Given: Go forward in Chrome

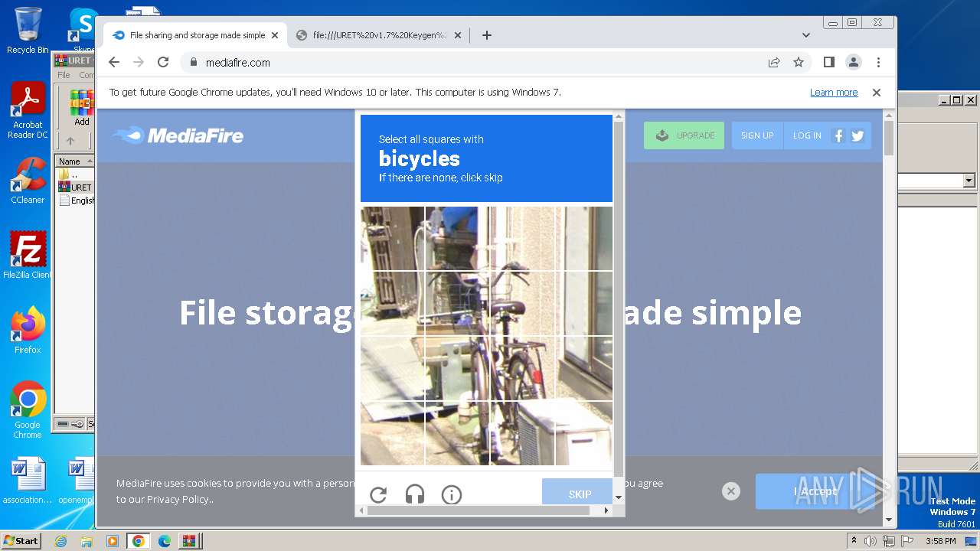Looking at the screenshot, I should point(139,62).
